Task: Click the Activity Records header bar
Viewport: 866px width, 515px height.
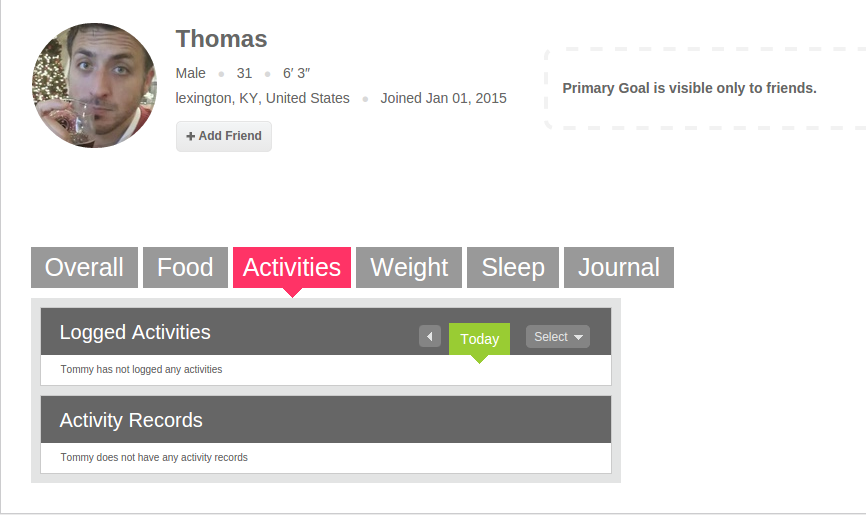Action: pyautogui.click(x=326, y=419)
